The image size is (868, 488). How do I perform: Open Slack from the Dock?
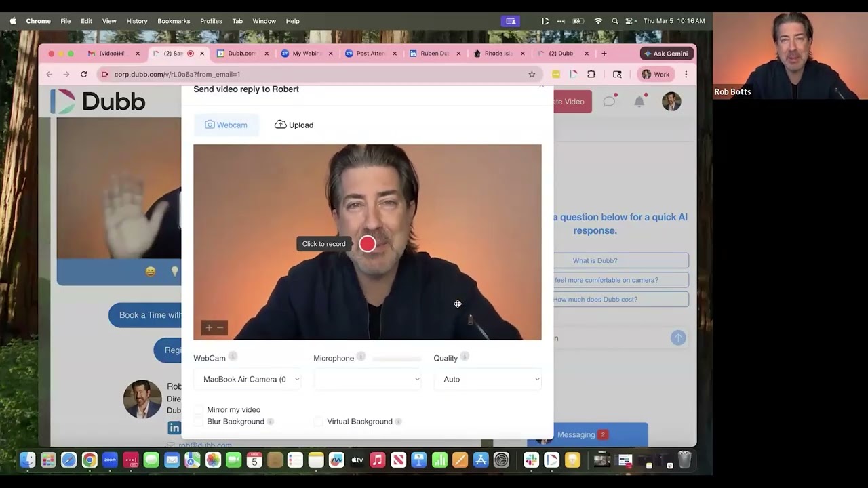click(531, 460)
